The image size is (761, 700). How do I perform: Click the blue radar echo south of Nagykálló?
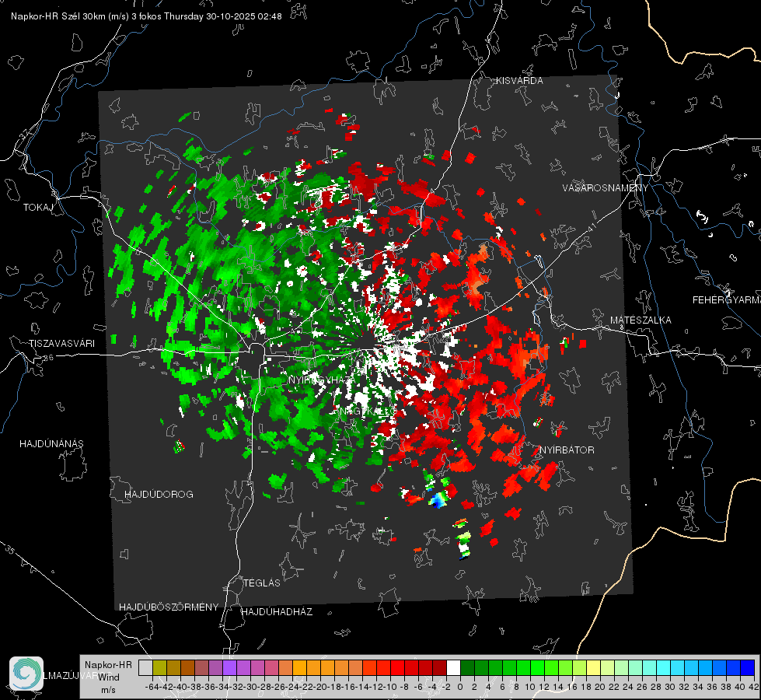pos(438,500)
